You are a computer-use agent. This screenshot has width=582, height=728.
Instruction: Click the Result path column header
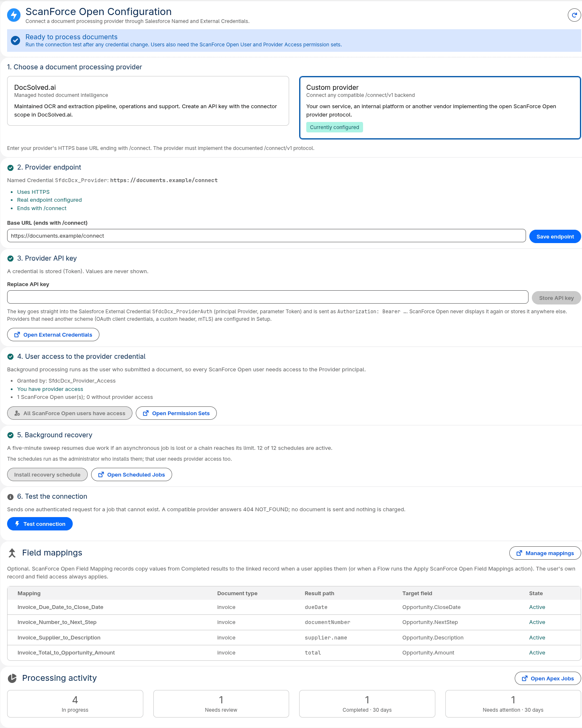pyautogui.click(x=320, y=594)
